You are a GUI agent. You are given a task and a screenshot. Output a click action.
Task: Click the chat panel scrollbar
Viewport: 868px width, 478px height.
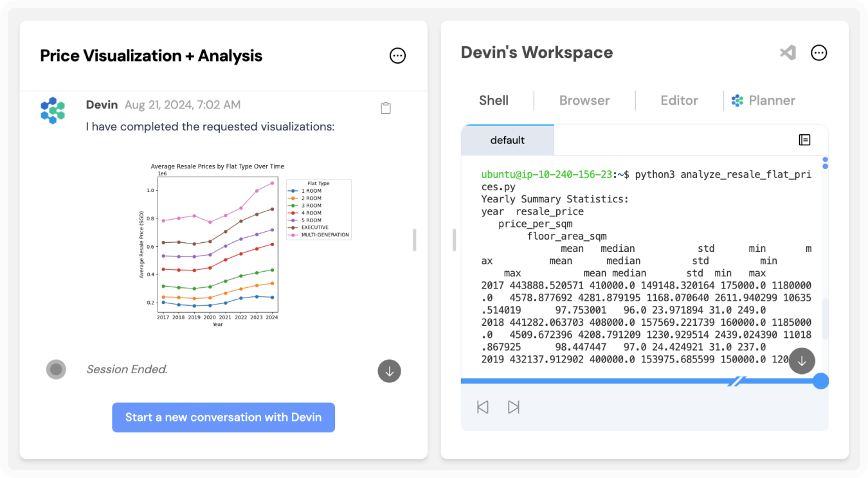(415, 240)
